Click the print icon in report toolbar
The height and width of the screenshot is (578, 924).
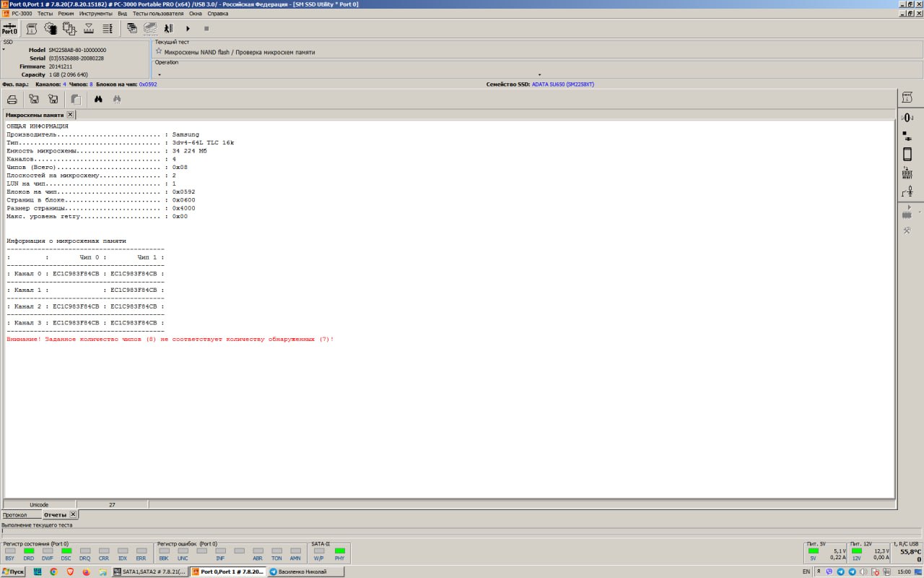(12, 99)
